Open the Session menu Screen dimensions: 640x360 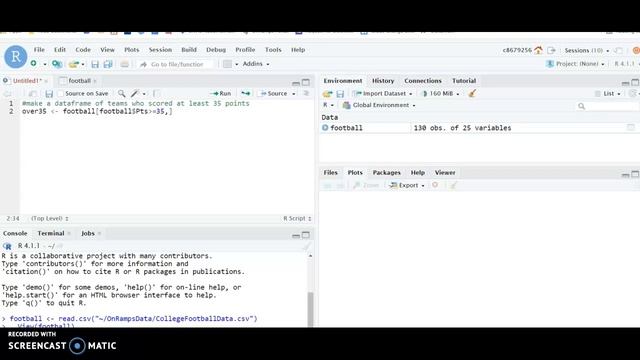[160, 50]
